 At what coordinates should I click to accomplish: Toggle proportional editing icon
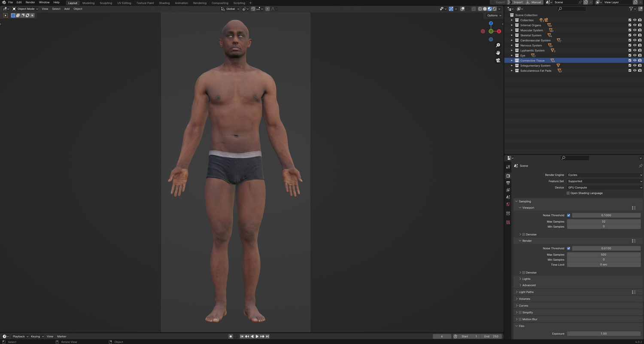click(x=267, y=9)
